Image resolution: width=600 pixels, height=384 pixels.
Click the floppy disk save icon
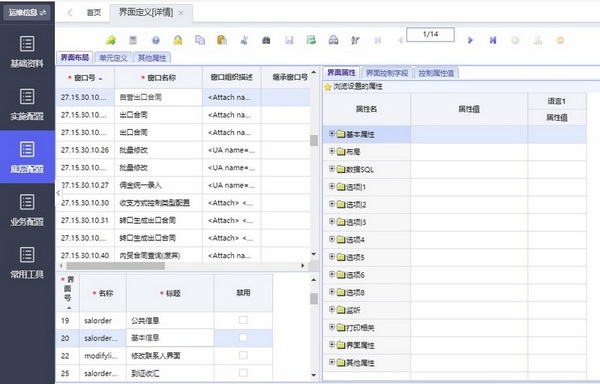pos(289,40)
